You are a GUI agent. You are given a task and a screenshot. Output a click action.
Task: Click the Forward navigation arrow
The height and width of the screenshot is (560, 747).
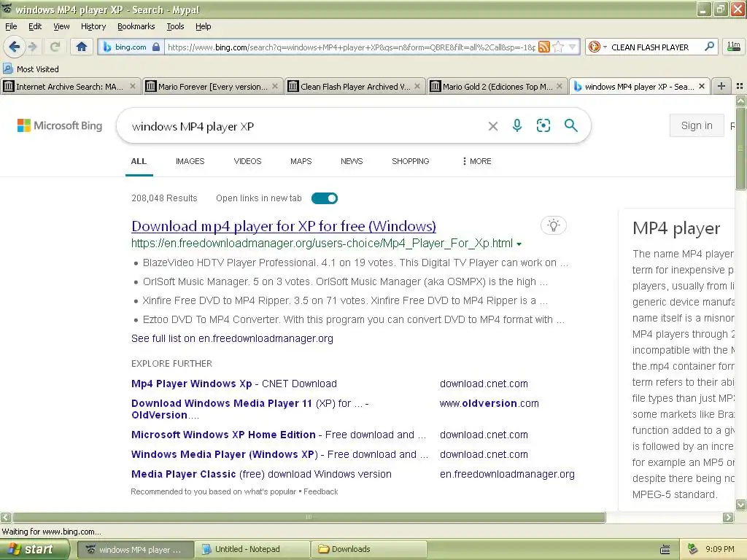[x=32, y=47]
